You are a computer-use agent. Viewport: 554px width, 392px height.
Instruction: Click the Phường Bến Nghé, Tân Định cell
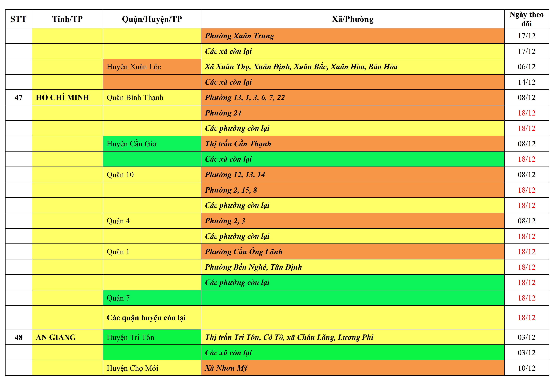pos(253,267)
